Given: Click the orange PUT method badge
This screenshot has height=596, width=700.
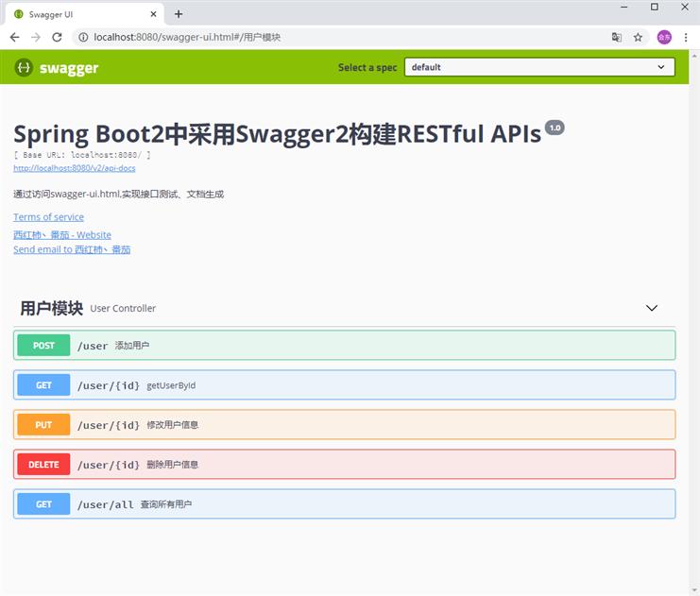Looking at the screenshot, I should click(43, 424).
